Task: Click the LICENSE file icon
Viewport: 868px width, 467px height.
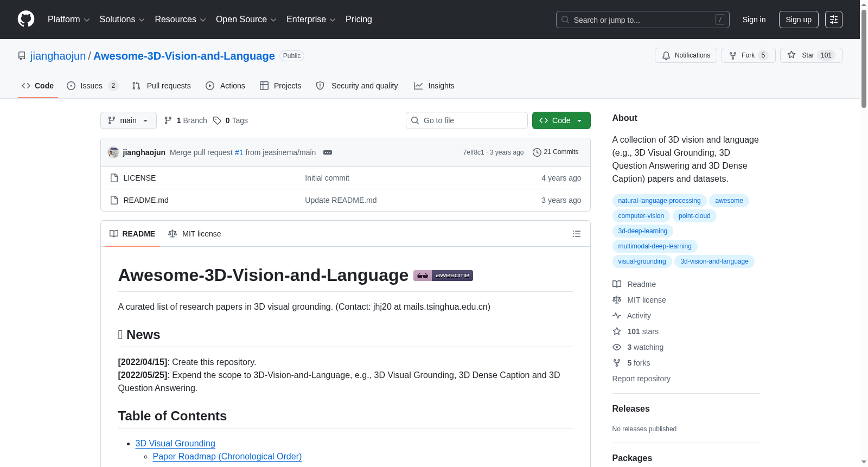Action: tap(114, 178)
